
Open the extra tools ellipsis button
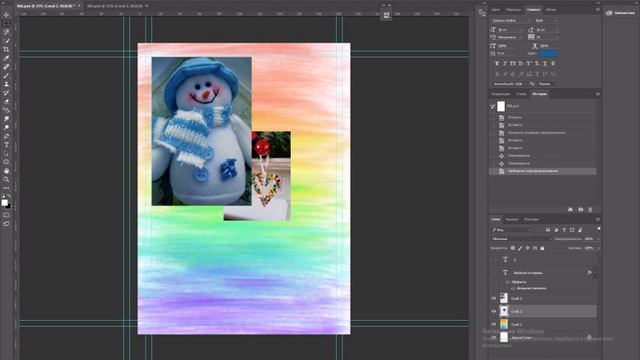6,188
